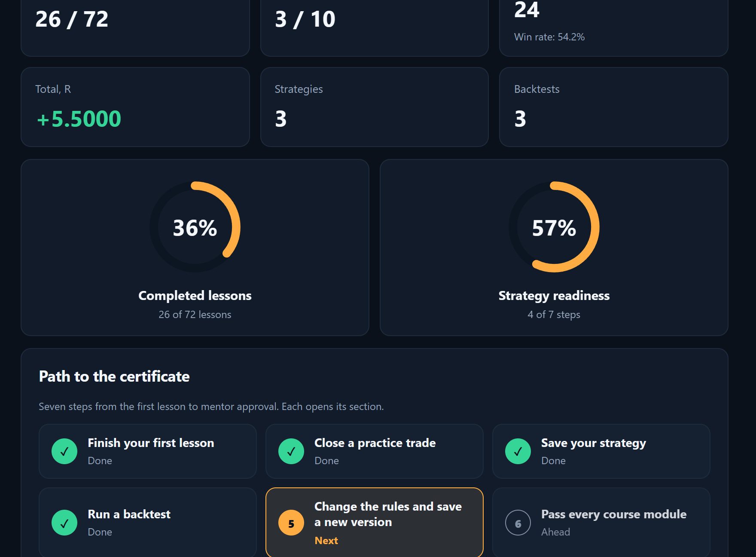Viewport: 756px width, 557px height.
Task: Click the +5.5000 total value
Action: click(x=79, y=119)
